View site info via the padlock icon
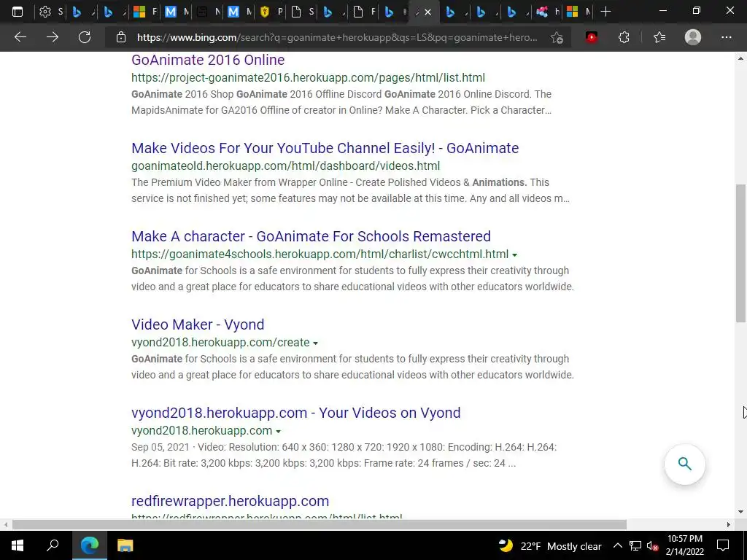This screenshot has height=560, width=747. (x=121, y=37)
